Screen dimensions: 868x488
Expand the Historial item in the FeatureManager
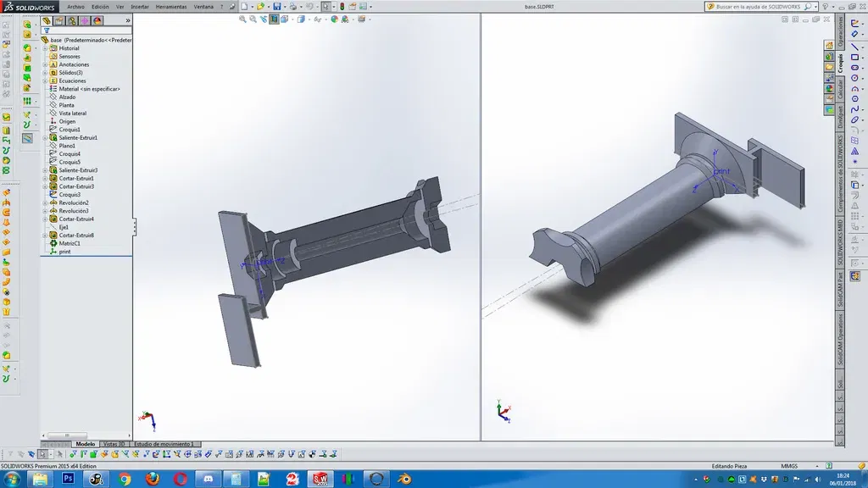(45, 48)
